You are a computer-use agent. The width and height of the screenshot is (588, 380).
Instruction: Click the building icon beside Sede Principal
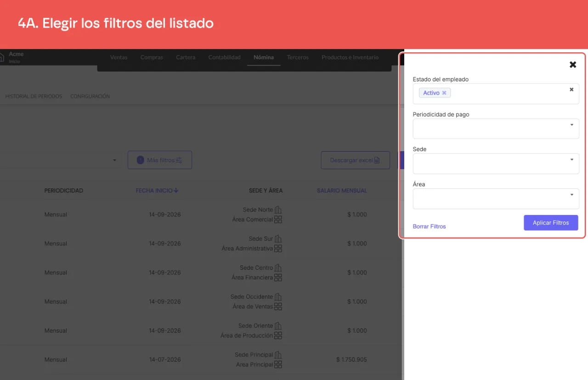coord(278,355)
